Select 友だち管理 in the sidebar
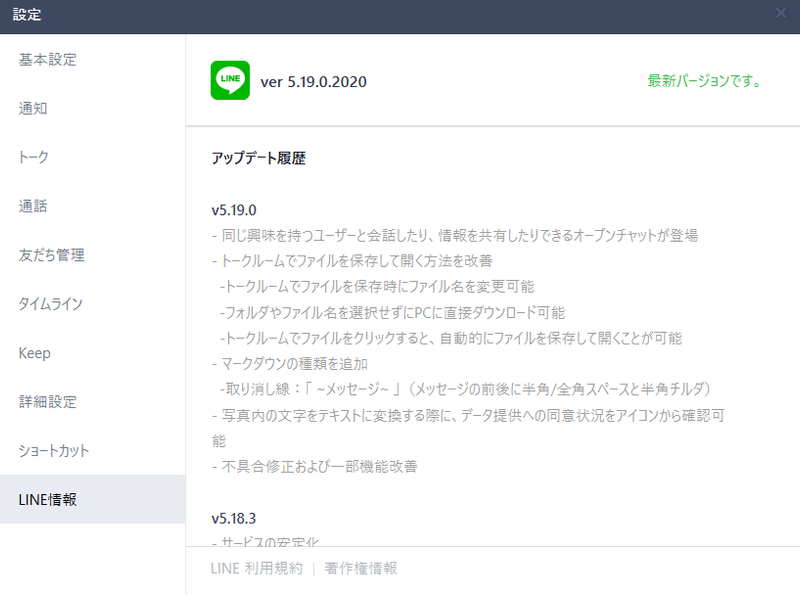 (92, 255)
